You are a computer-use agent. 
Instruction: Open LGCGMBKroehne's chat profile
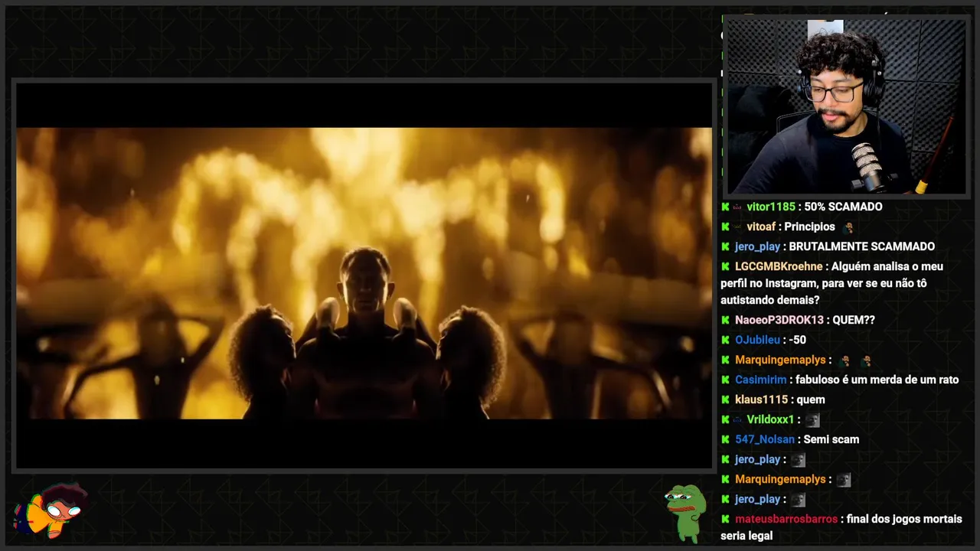[x=779, y=266]
